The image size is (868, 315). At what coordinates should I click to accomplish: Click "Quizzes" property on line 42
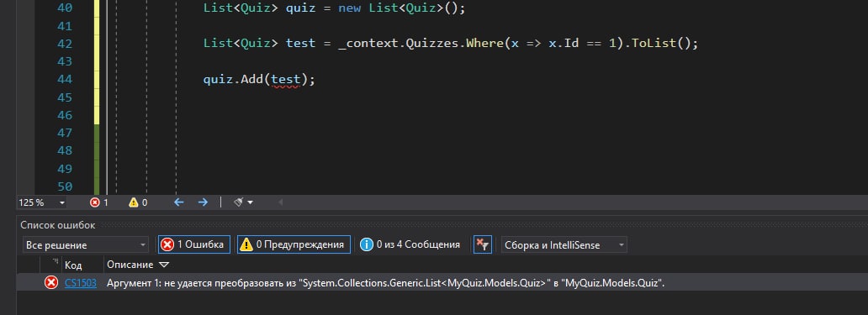(x=432, y=43)
